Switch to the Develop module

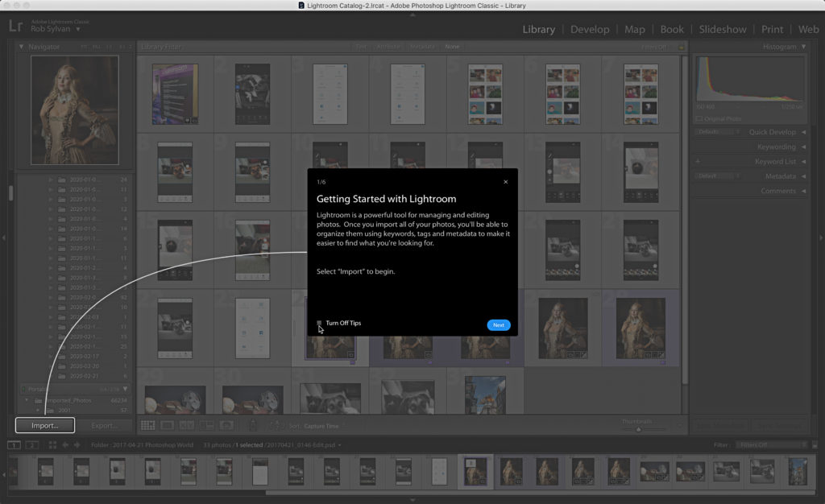(590, 30)
